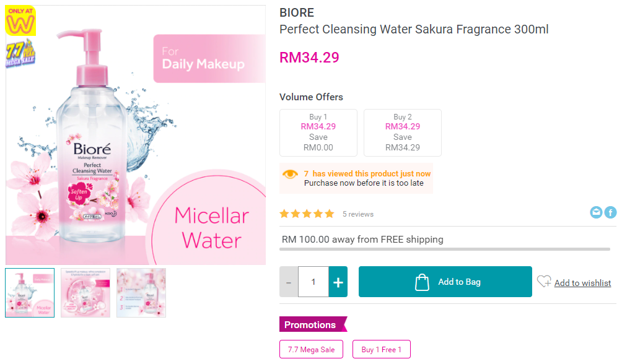Decrease quantity with minus button
This screenshot has height=364, width=622.
pos(289,282)
